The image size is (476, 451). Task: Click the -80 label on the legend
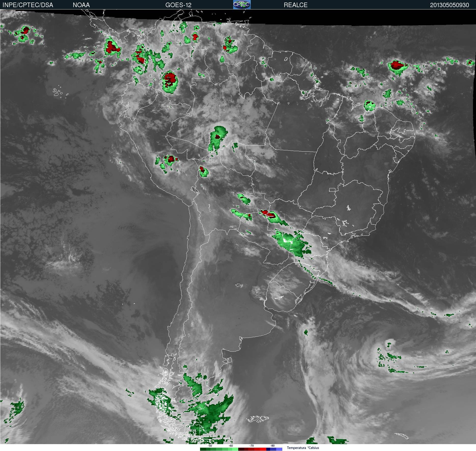(272, 446)
